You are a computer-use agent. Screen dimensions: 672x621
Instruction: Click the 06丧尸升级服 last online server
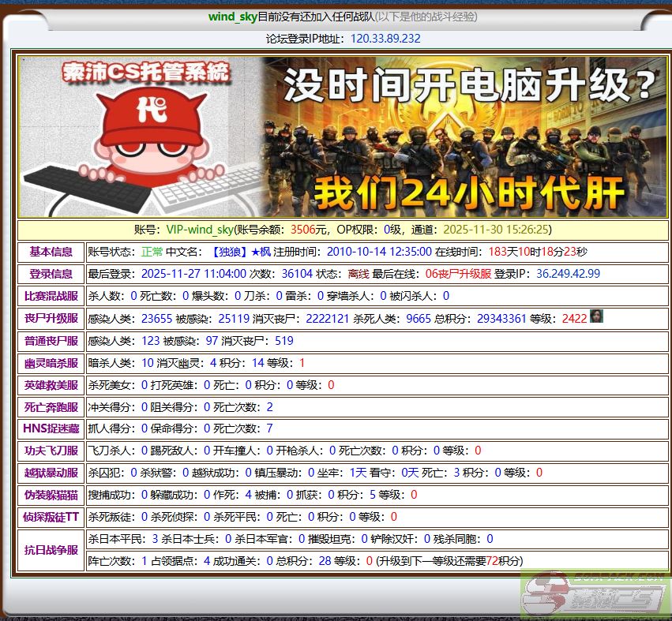458,274
